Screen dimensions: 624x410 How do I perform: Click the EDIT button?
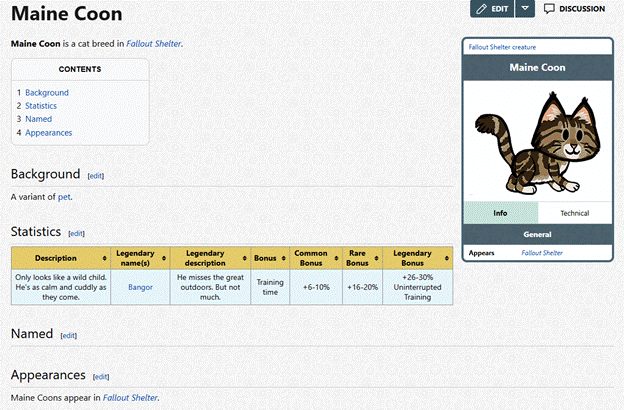point(492,9)
